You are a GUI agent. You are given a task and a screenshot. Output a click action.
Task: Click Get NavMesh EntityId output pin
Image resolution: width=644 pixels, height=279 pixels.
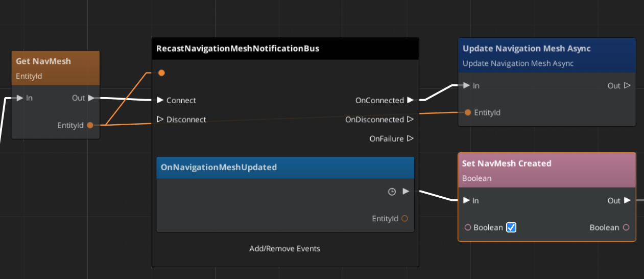90,125
